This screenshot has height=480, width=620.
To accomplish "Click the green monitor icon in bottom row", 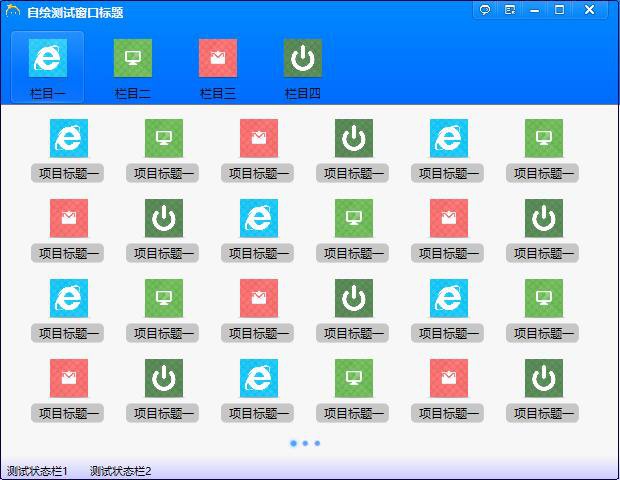I will [354, 378].
